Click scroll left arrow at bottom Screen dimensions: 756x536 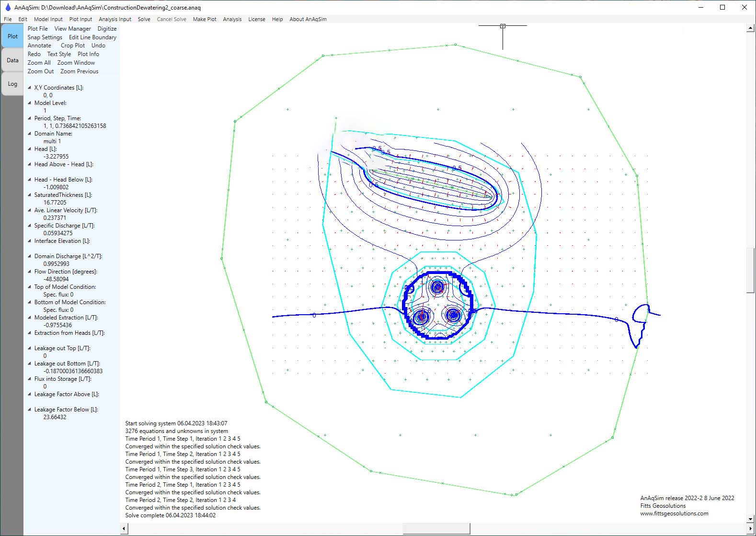tap(124, 529)
